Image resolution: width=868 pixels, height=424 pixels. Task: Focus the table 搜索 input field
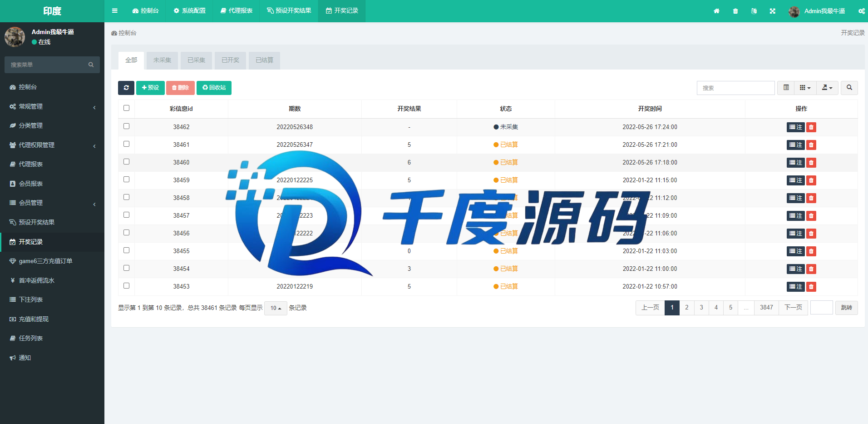click(x=735, y=88)
